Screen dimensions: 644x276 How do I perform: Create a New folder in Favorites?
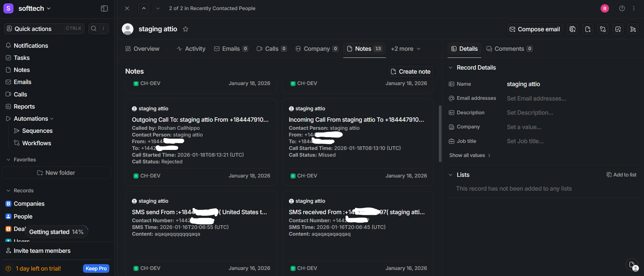click(56, 173)
